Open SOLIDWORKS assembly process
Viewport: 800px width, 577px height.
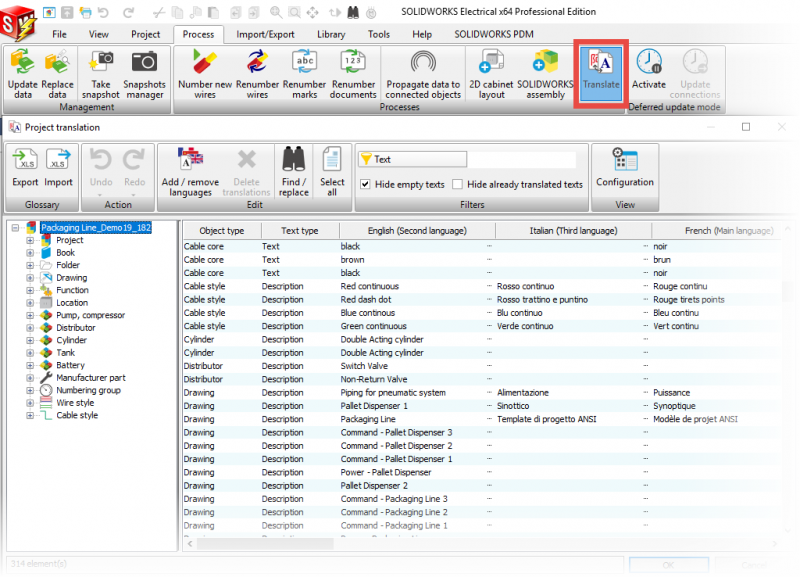pos(545,73)
